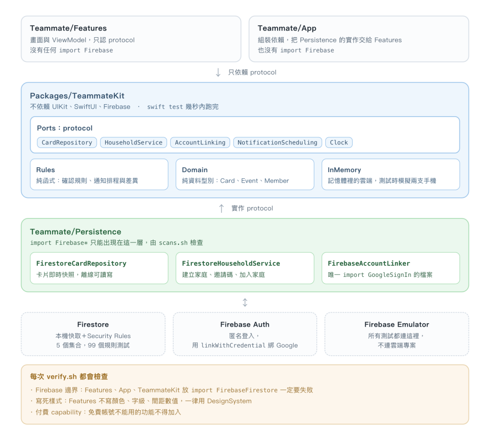490x448 pixels.
Task: Click the Clock chip
Action: coord(339,142)
